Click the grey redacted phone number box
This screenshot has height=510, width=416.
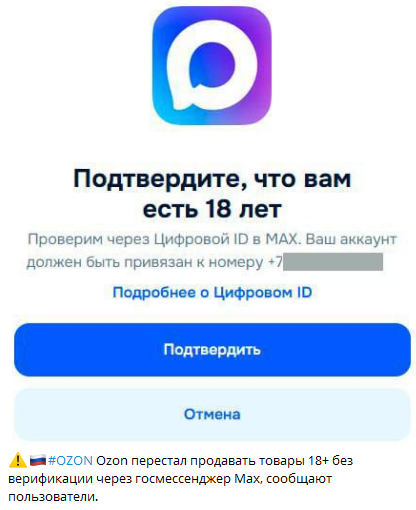coord(333,262)
